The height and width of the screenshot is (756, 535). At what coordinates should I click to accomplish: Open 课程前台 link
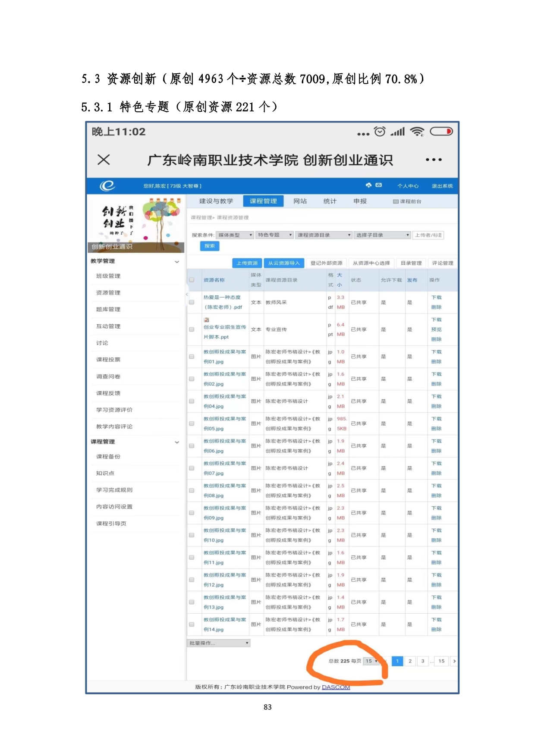[410, 201]
